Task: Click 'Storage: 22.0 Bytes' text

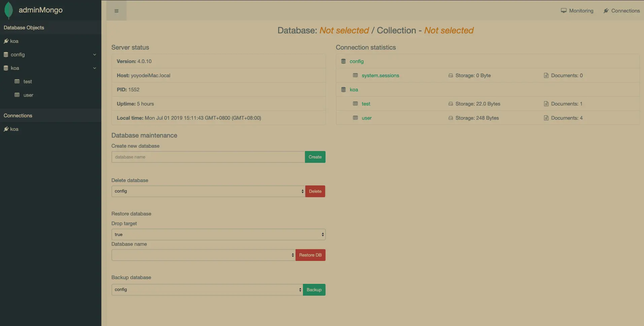Action: coord(478,104)
